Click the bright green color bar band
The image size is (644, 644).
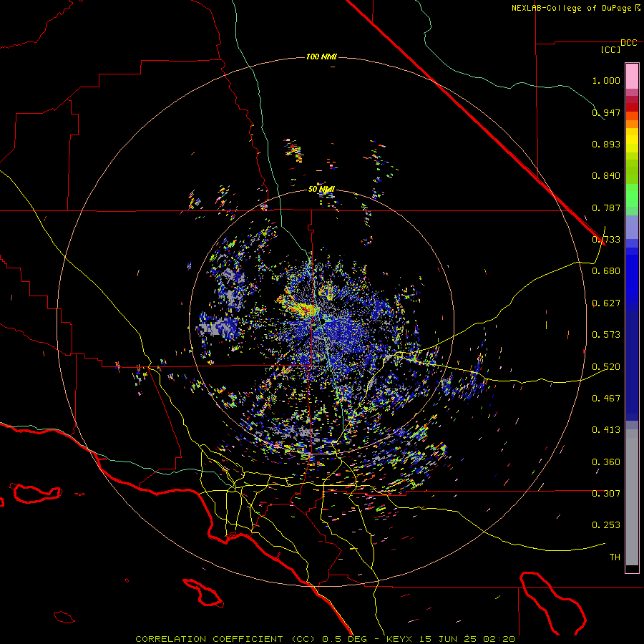(x=632, y=195)
